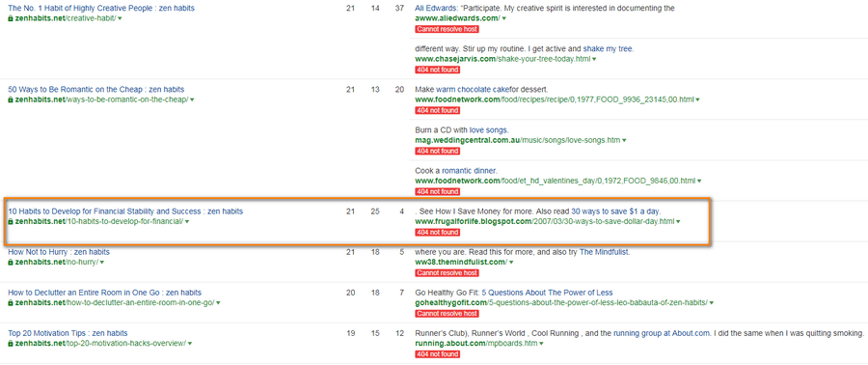Screen dimensions: 868x365
Task: Open '5 Questions About The Power of Less' link
Action: pyautogui.click(x=547, y=293)
